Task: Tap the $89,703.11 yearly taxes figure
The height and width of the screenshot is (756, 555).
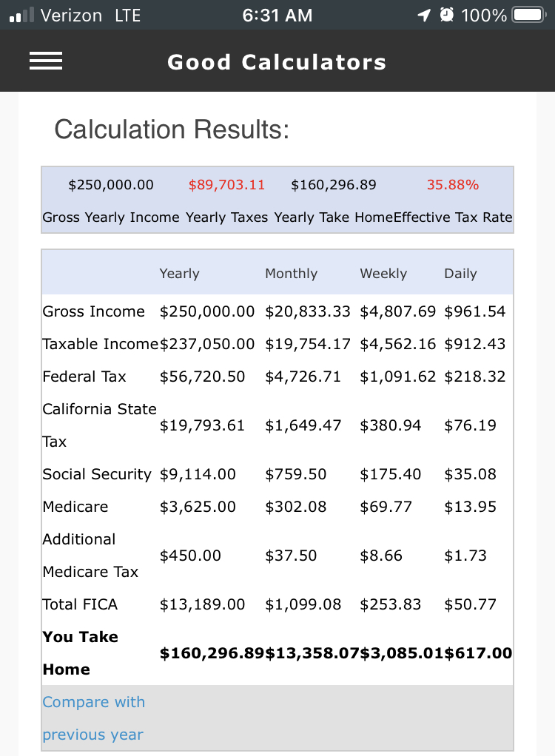Action: [226, 185]
